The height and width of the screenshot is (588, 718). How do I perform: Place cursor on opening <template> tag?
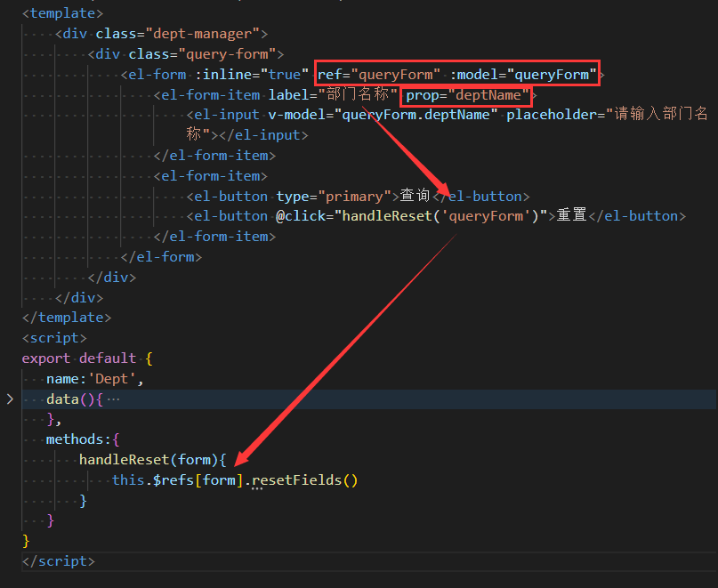(x=63, y=13)
